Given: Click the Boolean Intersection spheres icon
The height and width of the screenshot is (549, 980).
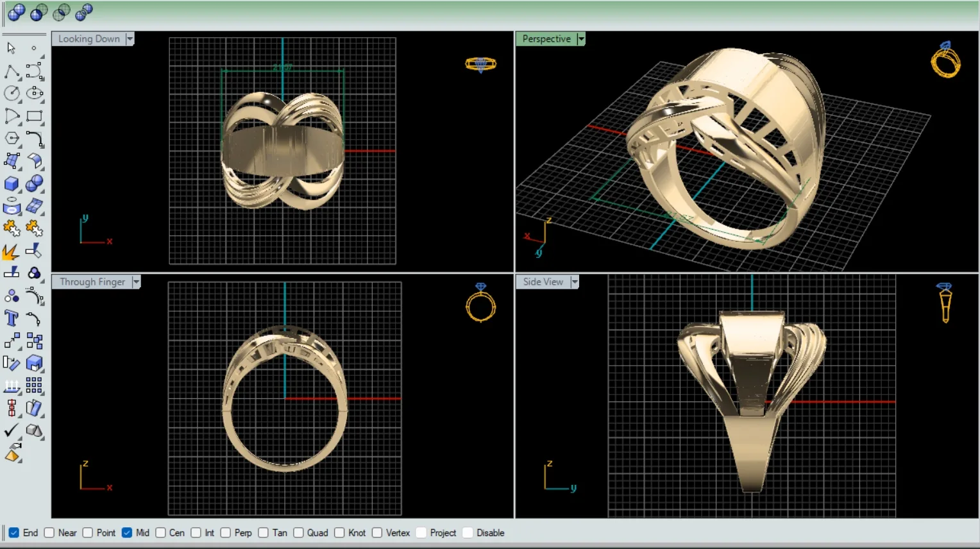Looking at the screenshot, I should pyautogui.click(x=62, y=12).
